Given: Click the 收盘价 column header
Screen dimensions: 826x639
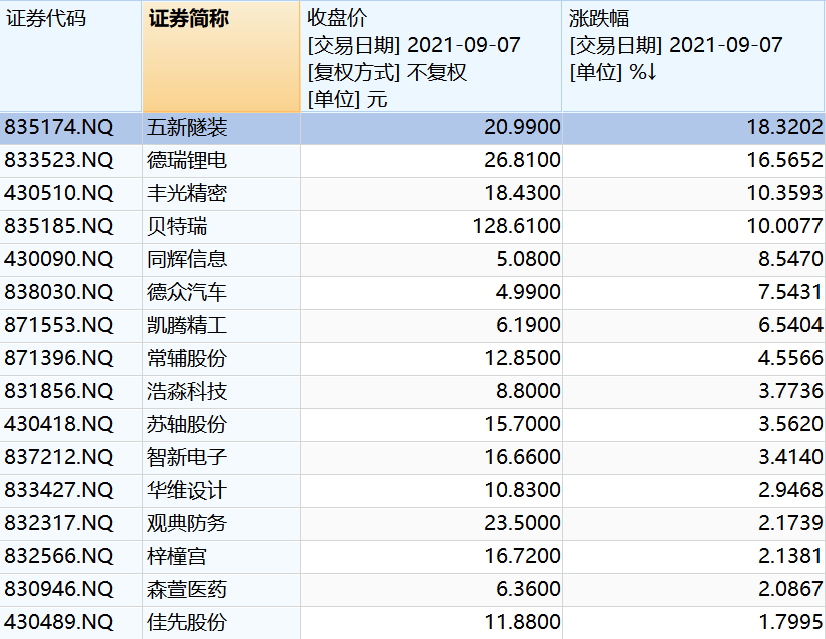Looking at the screenshot, I should (431, 56).
